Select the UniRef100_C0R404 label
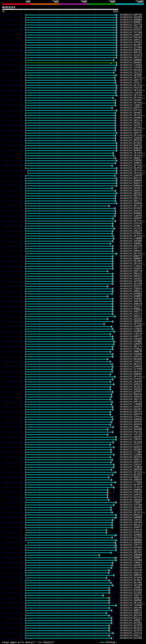 point(131,530)
